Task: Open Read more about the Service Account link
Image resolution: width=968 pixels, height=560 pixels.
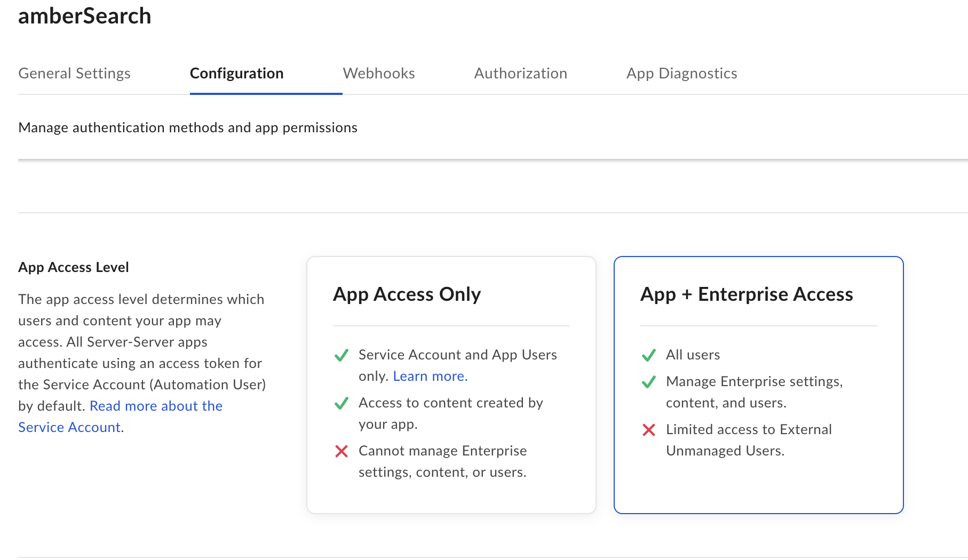Action: (120, 417)
